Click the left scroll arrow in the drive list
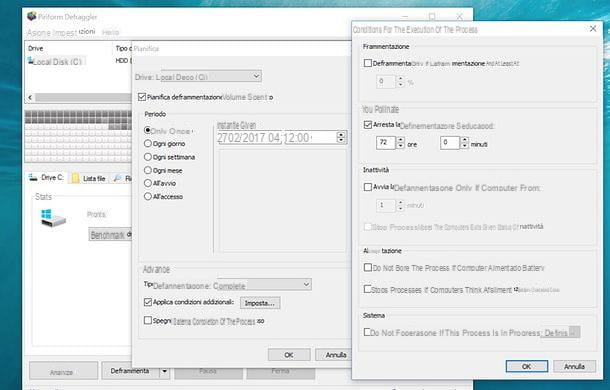Viewport: 610px width, 390px height. (x=30, y=97)
